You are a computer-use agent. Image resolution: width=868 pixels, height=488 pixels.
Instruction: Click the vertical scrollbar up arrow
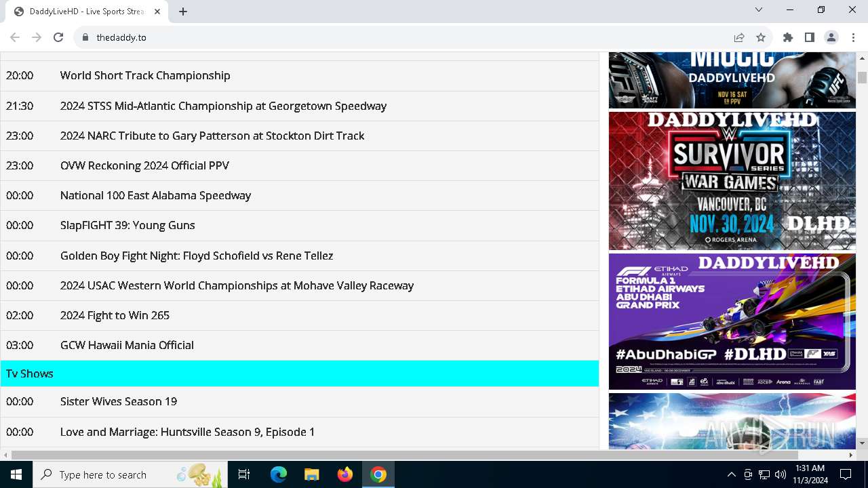point(862,58)
